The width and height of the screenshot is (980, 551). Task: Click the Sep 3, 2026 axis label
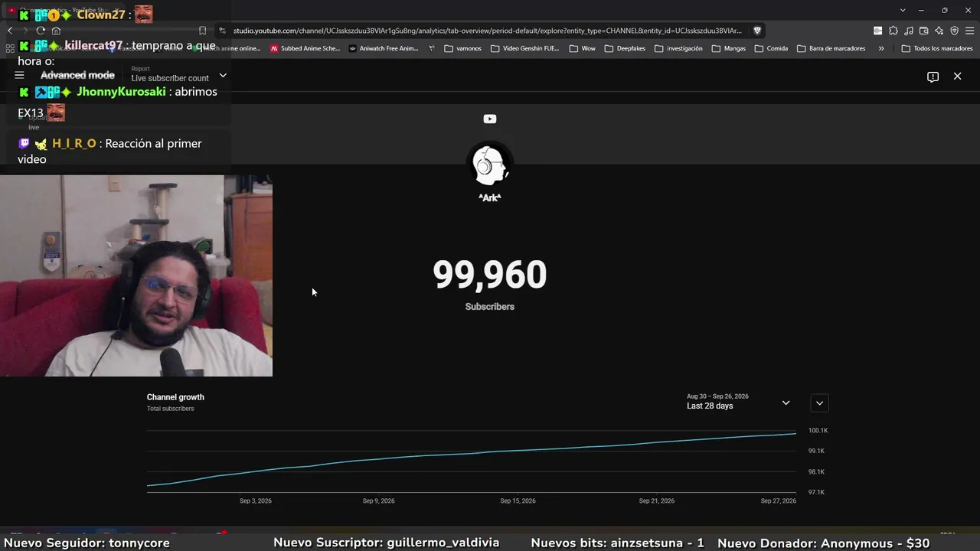click(x=256, y=501)
